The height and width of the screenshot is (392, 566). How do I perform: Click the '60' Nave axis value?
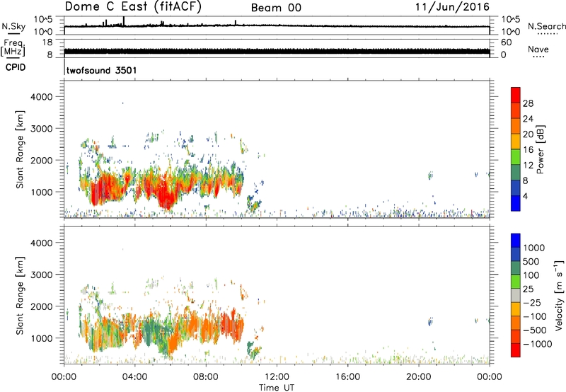(x=506, y=42)
